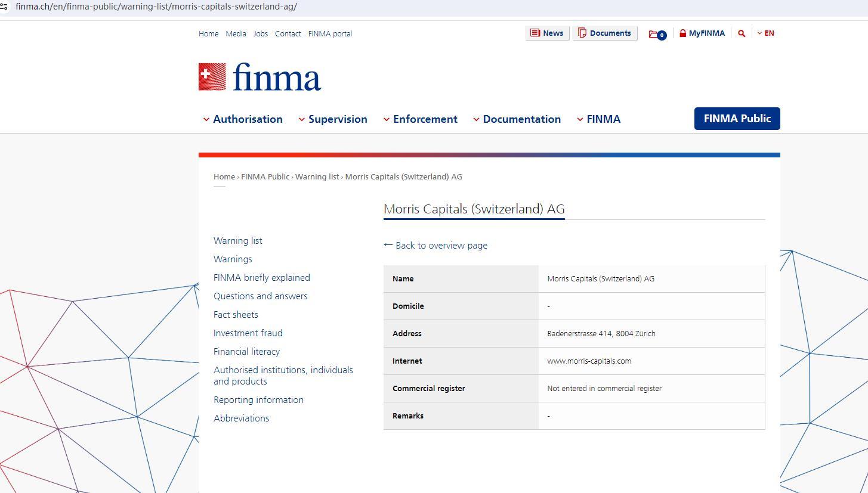The width and height of the screenshot is (868, 493).
Task: Expand the Documentation menu
Action: tap(517, 119)
